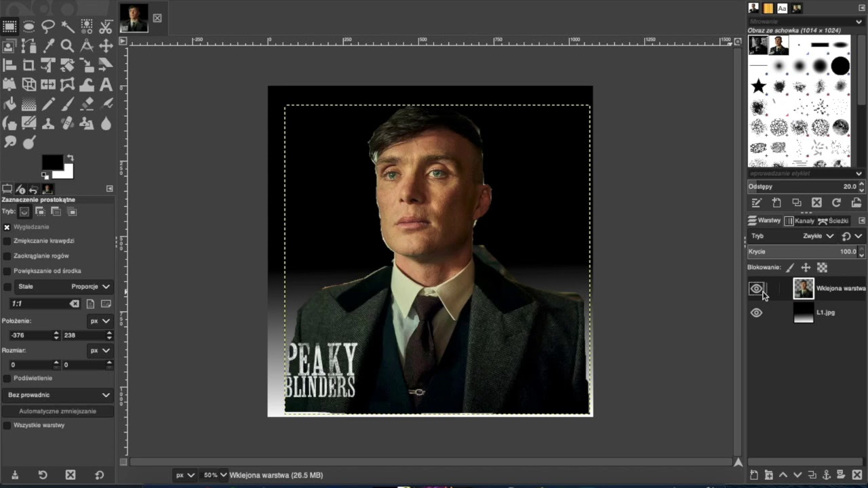
Task: Select the Move tool
Action: point(106,46)
